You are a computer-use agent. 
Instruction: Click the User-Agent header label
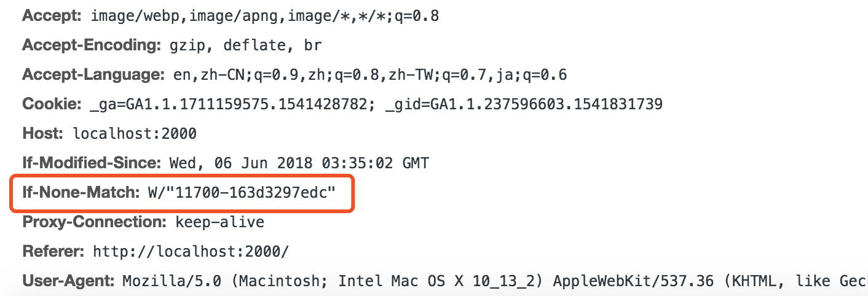tap(68, 281)
